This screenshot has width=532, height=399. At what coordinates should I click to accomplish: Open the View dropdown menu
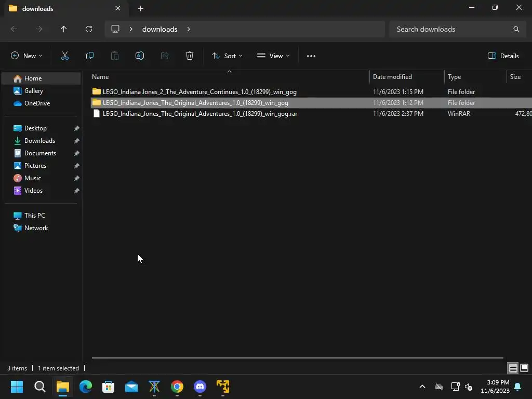click(273, 56)
